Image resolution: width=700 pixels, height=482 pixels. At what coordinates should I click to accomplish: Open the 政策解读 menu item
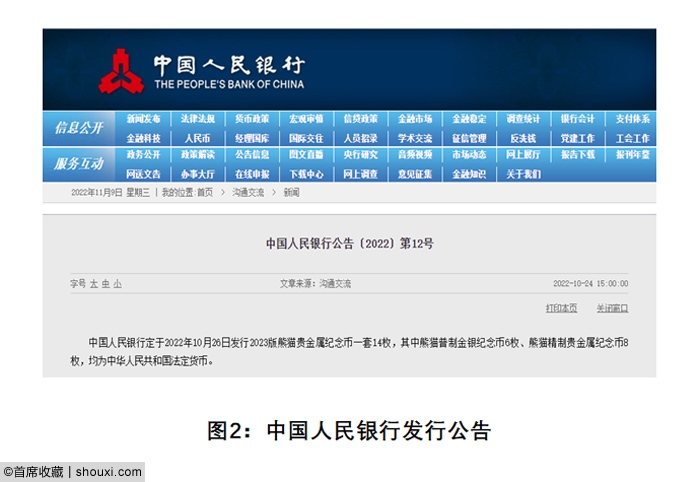tap(198, 155)
